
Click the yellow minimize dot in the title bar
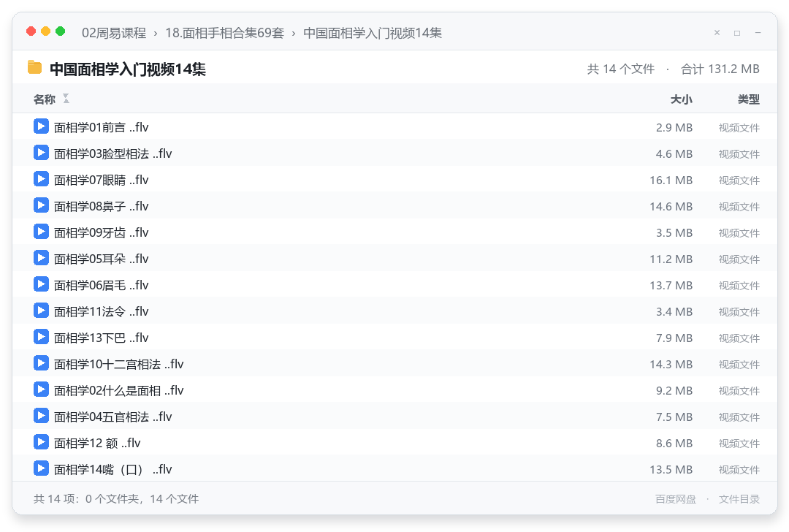coord(46,31)
